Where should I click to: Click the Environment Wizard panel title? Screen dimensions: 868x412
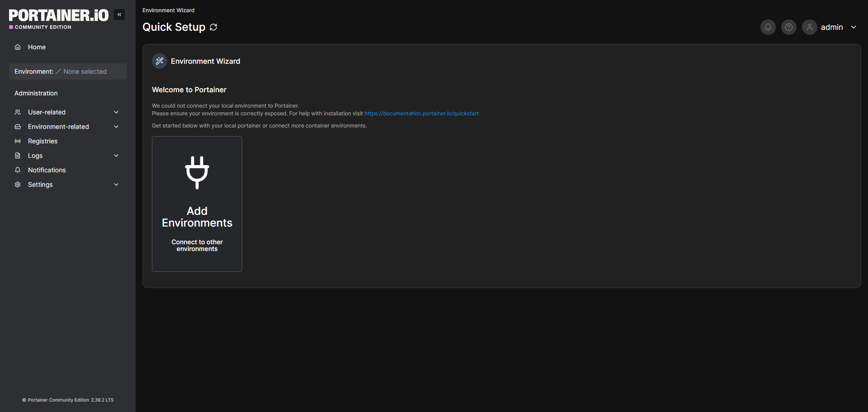tap(206, 61)
